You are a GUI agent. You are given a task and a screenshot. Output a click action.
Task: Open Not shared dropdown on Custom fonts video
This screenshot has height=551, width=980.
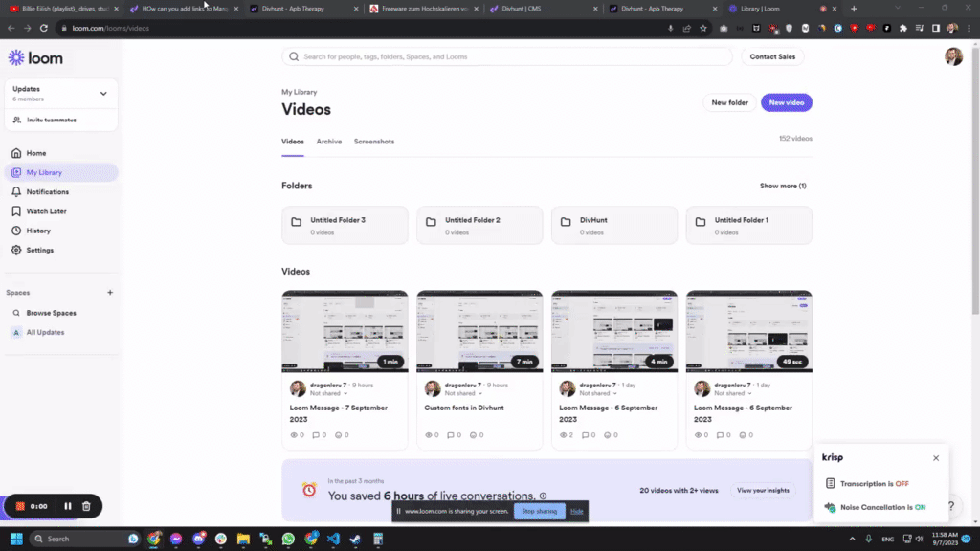(464, 393)
